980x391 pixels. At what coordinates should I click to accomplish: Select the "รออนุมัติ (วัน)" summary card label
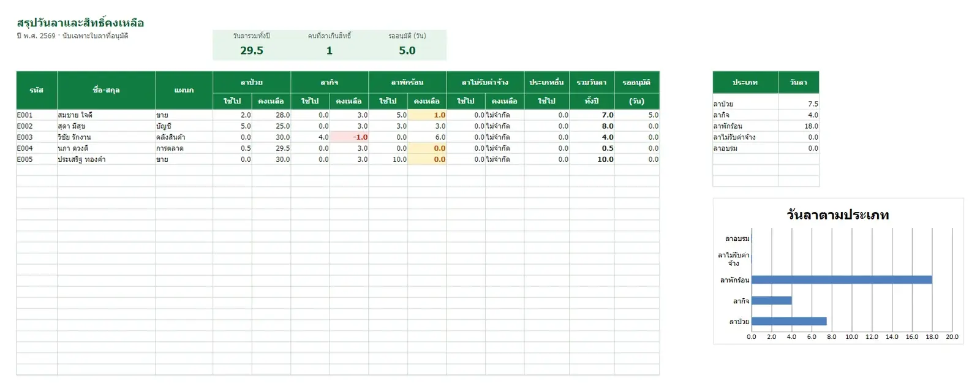407,36
